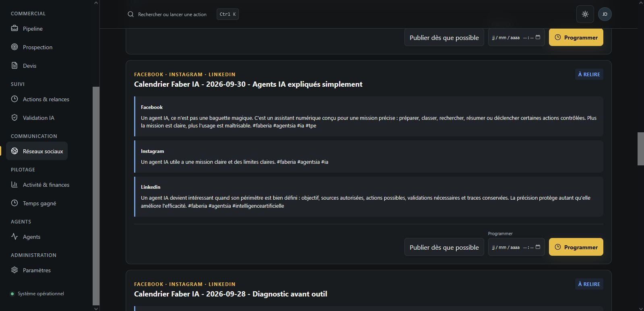The width and height of the screenshot is (644, 311).
Task: Click the topmost Publier dès que possible button
Action: click(x=444, y=37)
